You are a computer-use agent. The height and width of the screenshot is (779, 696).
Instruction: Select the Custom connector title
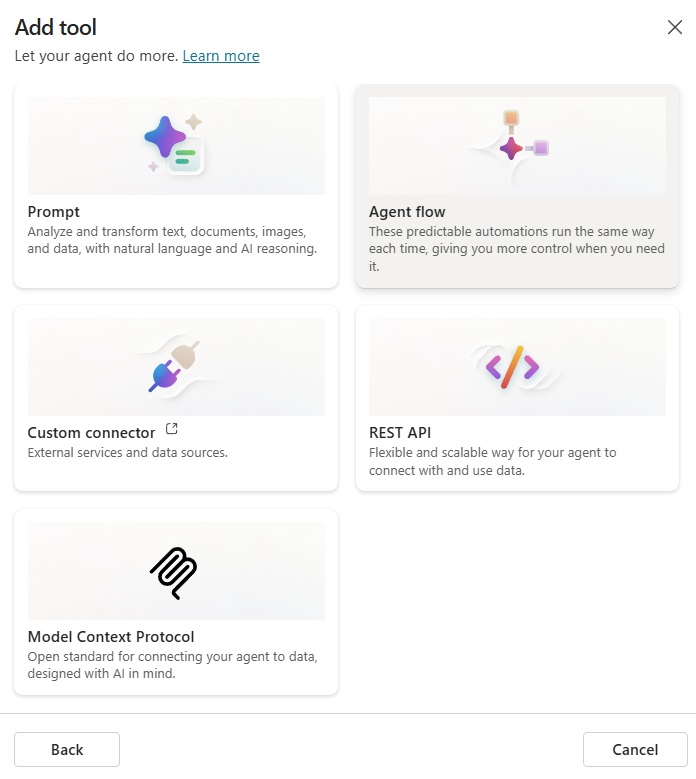point(91,433)
